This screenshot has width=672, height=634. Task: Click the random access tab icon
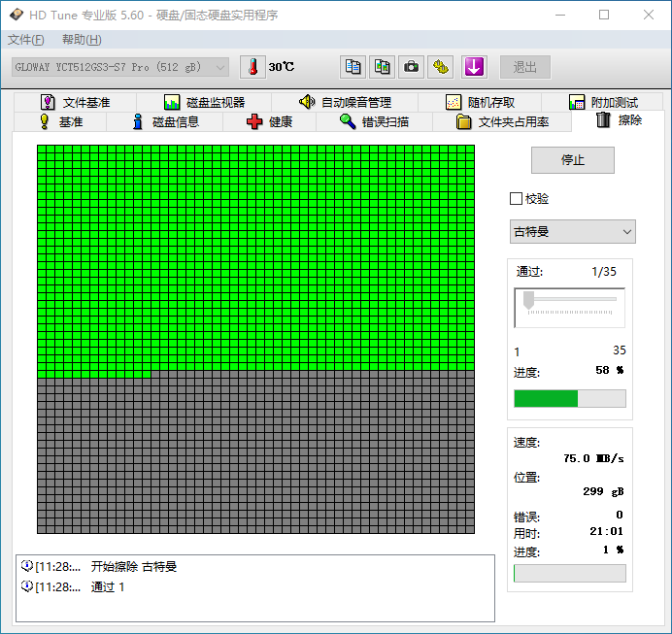click(453, 102)
